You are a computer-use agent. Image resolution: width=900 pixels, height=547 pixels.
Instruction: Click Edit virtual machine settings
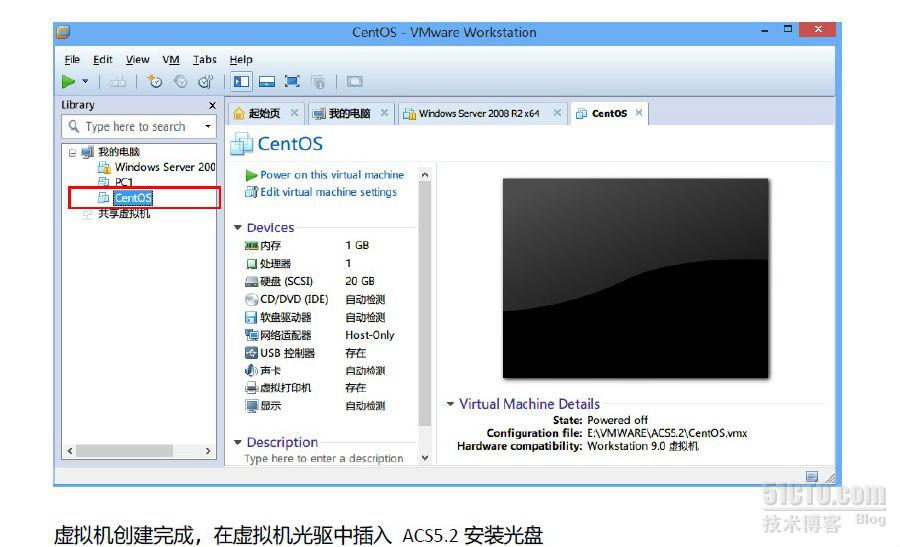(328, 192)
